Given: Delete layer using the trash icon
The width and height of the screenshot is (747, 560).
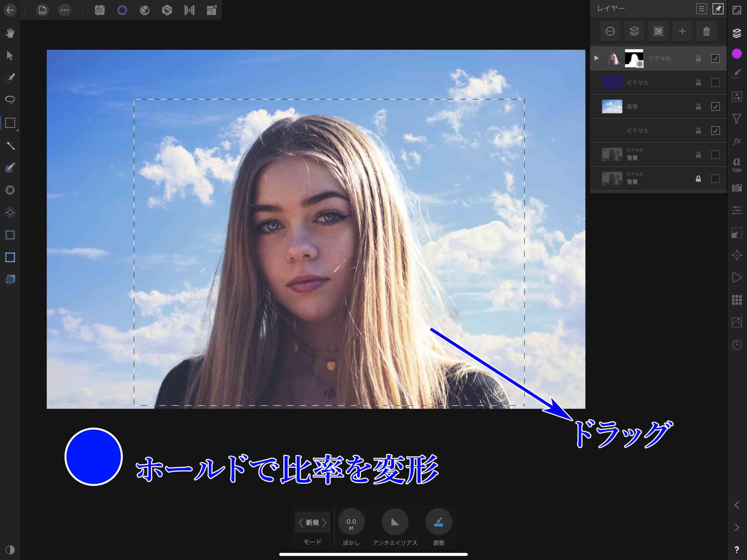Looking at the screenshot, I should pyautogui.click(x=706, y=32).
